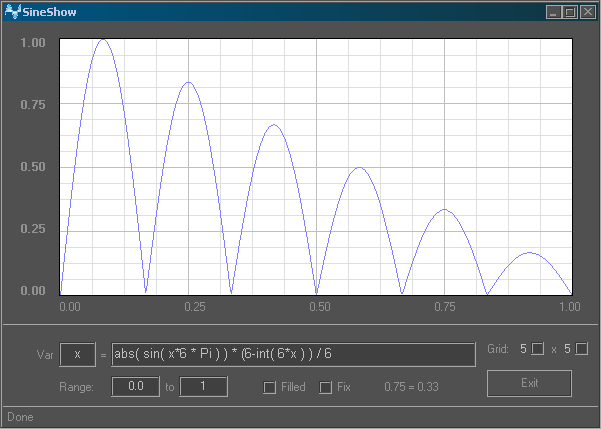
Task: Click the Var field containing x
Action: pos(77,355)
